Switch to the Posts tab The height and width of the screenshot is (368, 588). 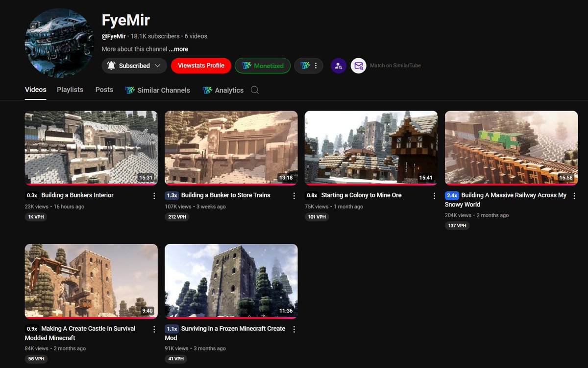pyautogui.click(x=104, y=90)
